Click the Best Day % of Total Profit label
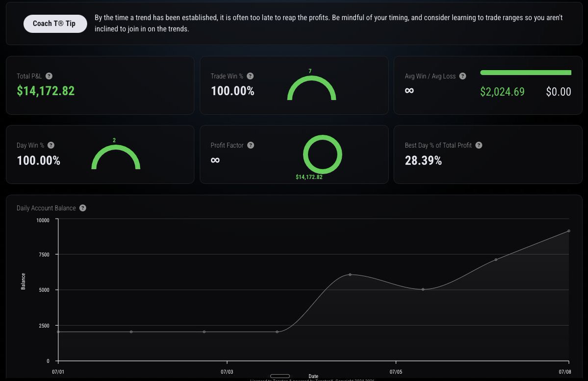The width and height of the screenshot is (588, 381). (438, 145)
